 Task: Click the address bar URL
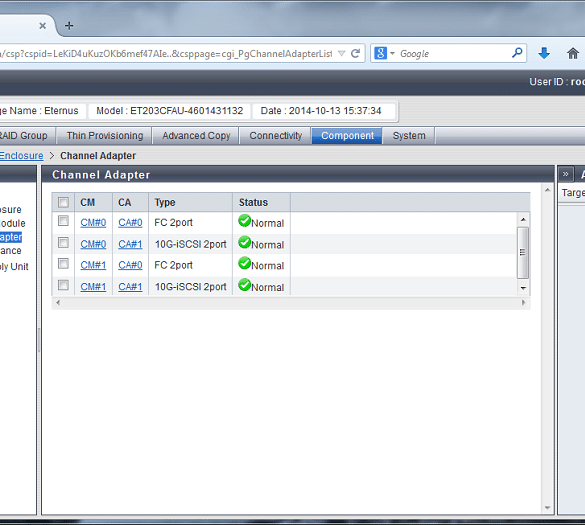click(x=166, y=54)
